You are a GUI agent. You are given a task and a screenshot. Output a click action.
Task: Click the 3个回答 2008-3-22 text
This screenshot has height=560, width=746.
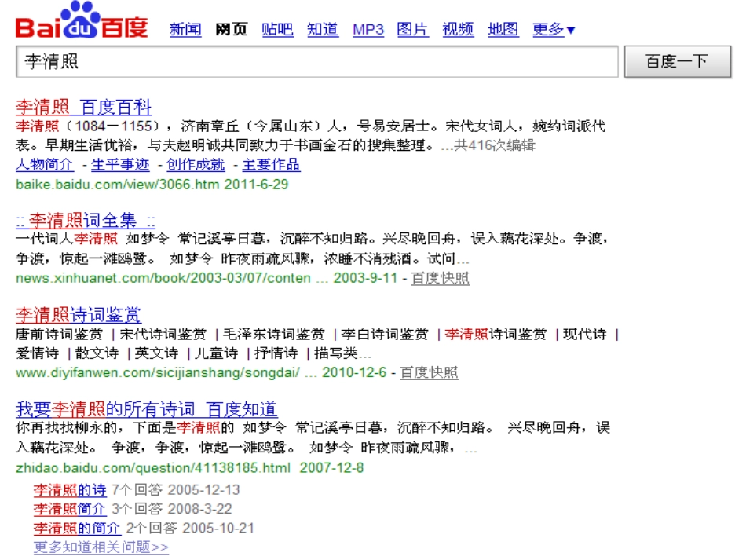click(172, 509)
